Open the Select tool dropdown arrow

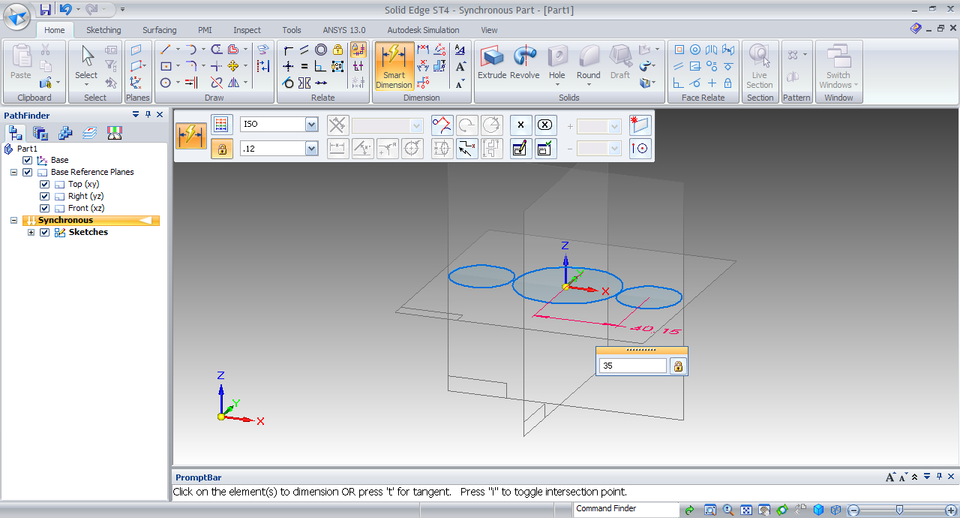pyautogui.click(x=86, y=84)
